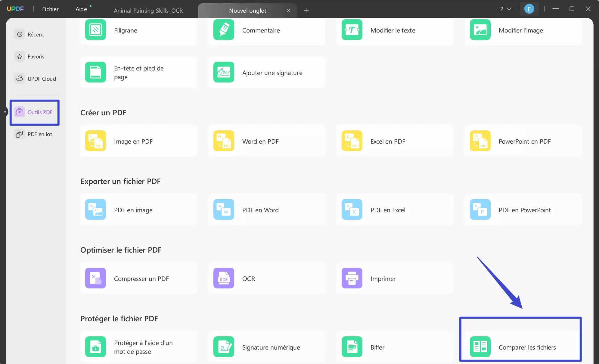Open the UPDF Cloud icon
The image size is (599, 364).
pos(20,78)
